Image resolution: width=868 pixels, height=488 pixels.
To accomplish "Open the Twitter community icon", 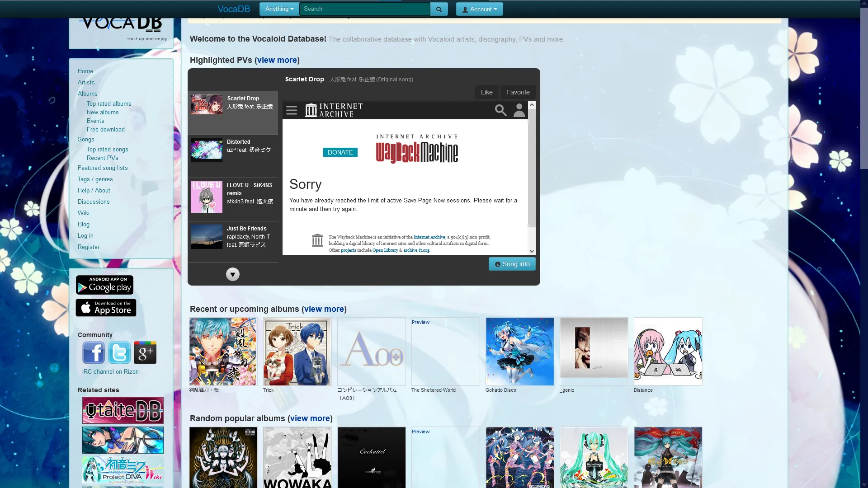I will (119, 352).
